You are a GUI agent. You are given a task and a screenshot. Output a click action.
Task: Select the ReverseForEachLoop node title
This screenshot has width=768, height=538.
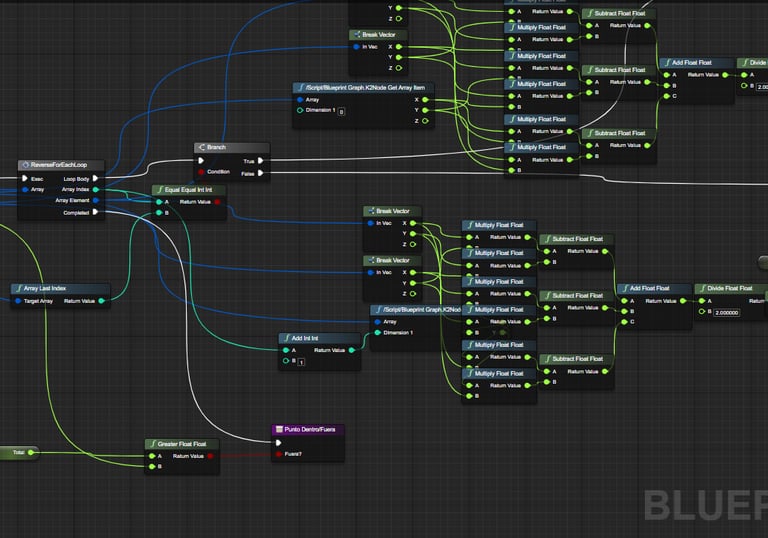(x=59, y=165)
